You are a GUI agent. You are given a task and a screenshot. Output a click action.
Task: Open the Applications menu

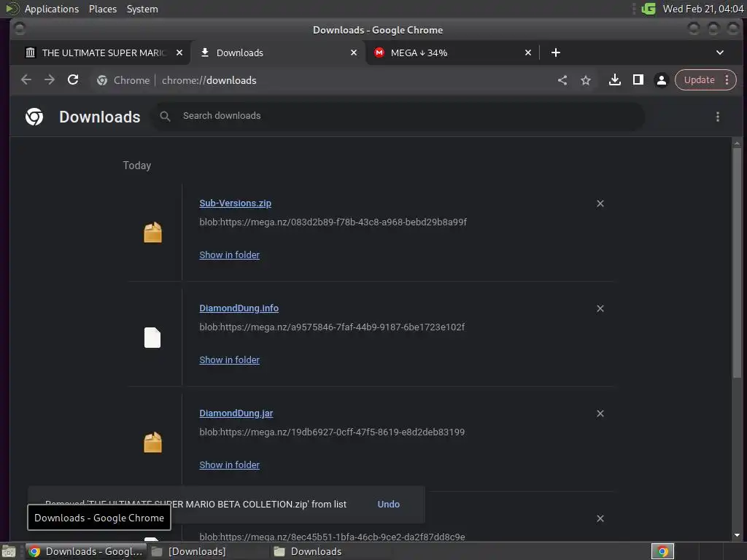click(x=52, y=9)
